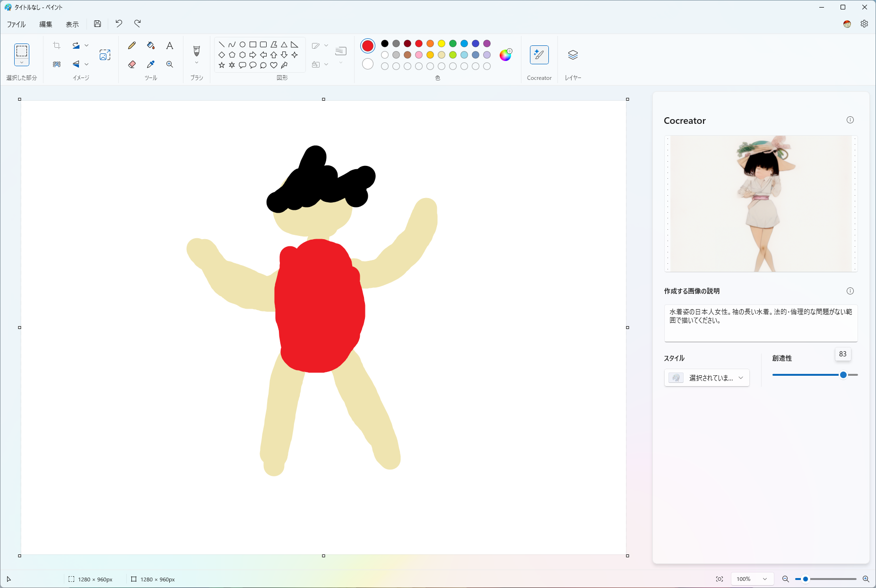Click the Save button in the toolbar
Image resolution: width=876 pixels, height=588 pixels.
tap(97, 24)
